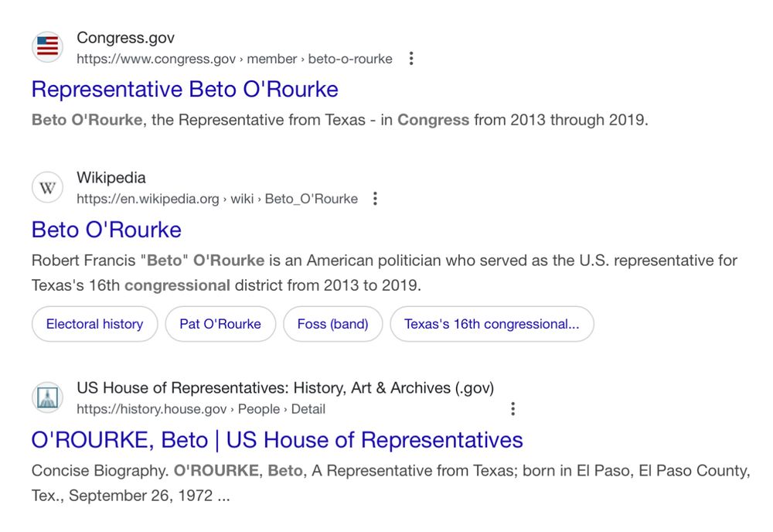Select the Electoral history chip
Image resolution: width=773 pixels, height=532 pixels.
[94, 324]
